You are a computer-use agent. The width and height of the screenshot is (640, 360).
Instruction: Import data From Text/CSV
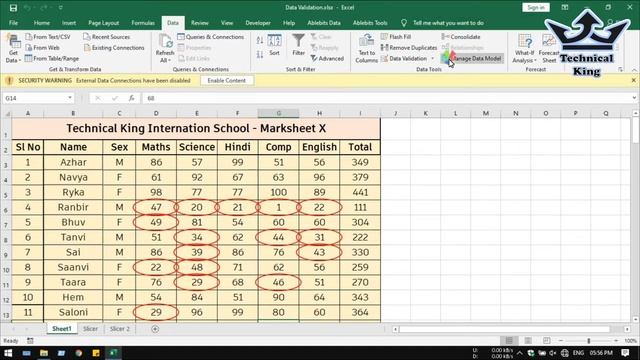[x=48, y=37]
